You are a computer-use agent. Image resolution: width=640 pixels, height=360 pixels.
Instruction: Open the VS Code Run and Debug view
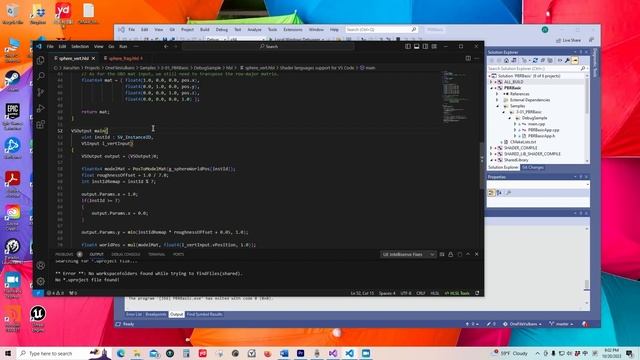(40, 108)
